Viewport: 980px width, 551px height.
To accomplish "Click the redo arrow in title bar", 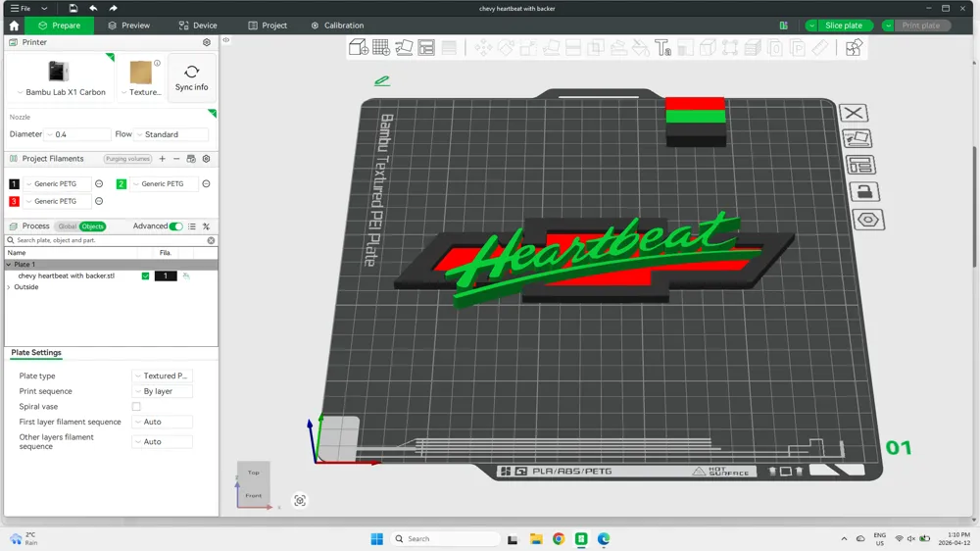I will (113, 8).
